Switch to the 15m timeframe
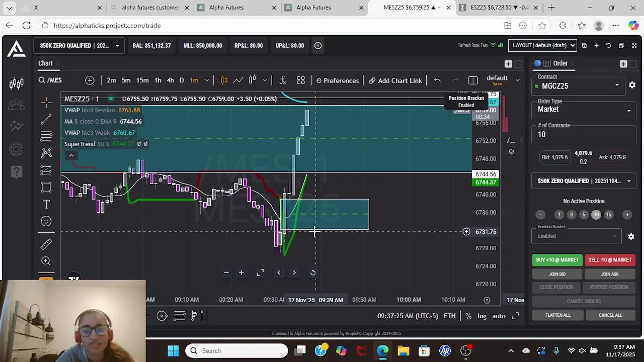The width and height of the screenshot is (644, 362). coord(142,80)
